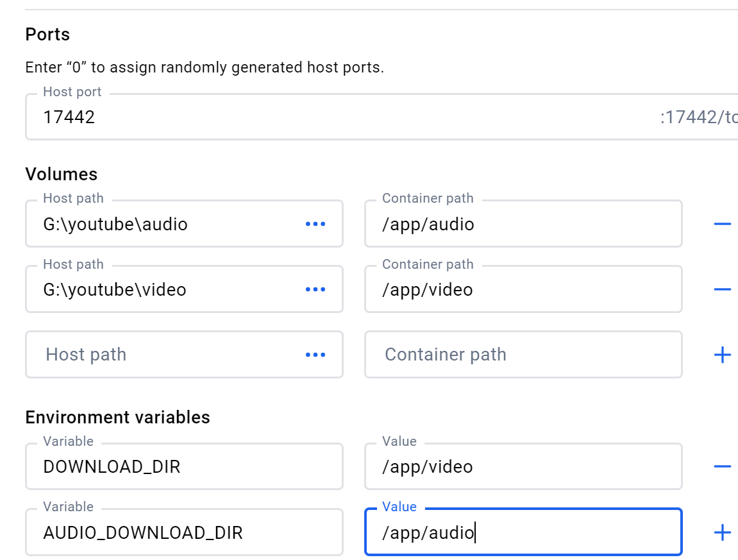Focus the empty Container path field
This screenshot has width=738, height=560.
pyautogui.click(x=523, y=355)
